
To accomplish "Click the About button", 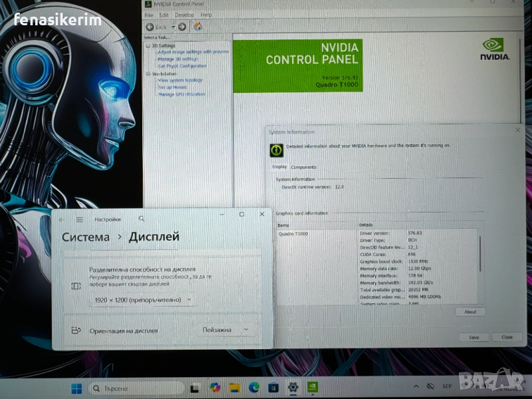I will click(470, 312).
